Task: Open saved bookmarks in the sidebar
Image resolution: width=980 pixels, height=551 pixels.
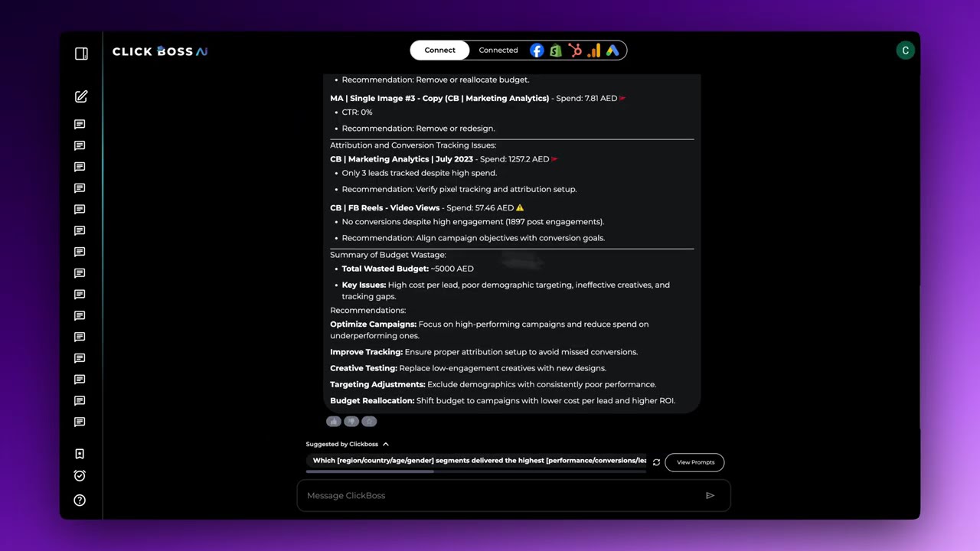Action: (80, 454)
